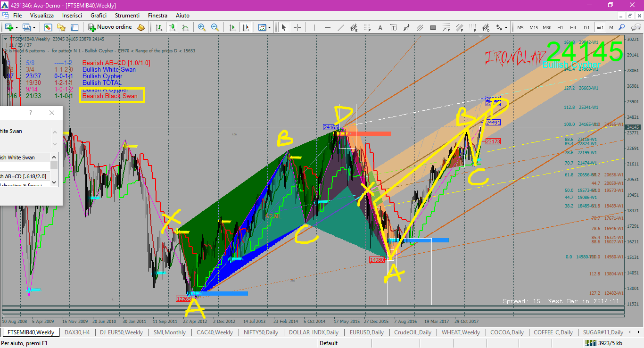Toggle chart auto scroll

click(x=232, y=27)
